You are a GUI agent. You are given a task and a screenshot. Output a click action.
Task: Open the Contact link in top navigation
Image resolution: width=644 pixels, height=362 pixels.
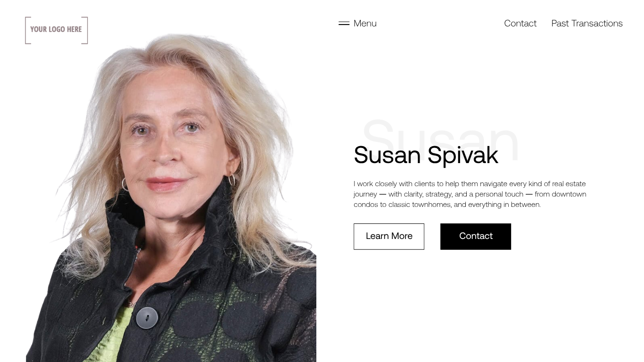pos(520,23)
